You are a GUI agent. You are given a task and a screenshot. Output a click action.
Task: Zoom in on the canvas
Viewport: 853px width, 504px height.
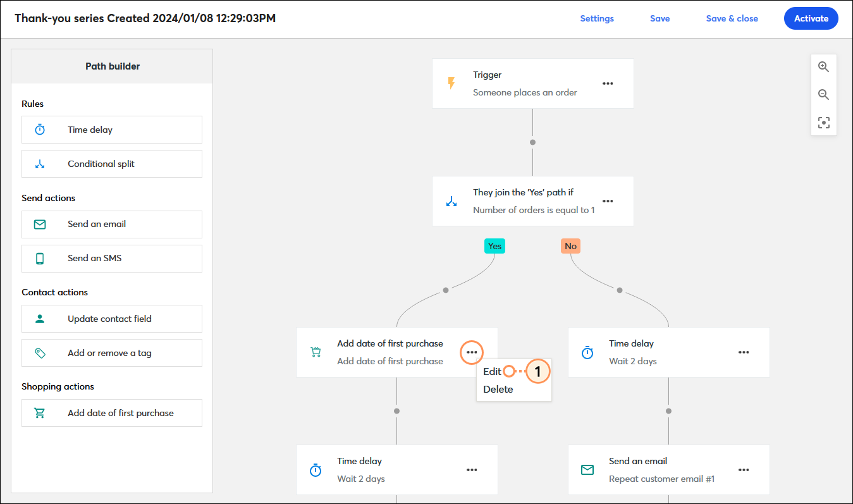[823, 67]
